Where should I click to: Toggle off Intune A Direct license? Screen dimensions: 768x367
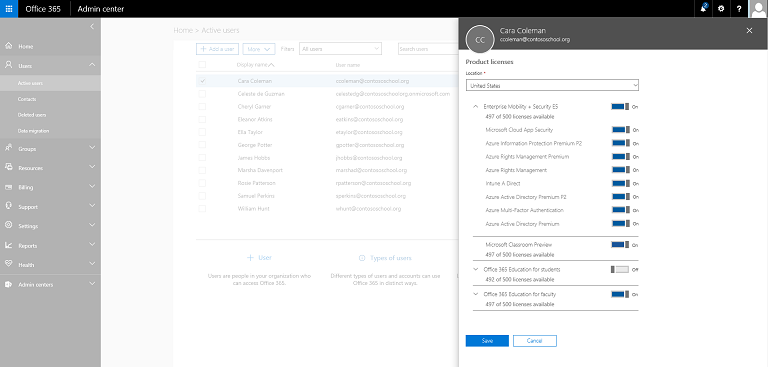620,183
